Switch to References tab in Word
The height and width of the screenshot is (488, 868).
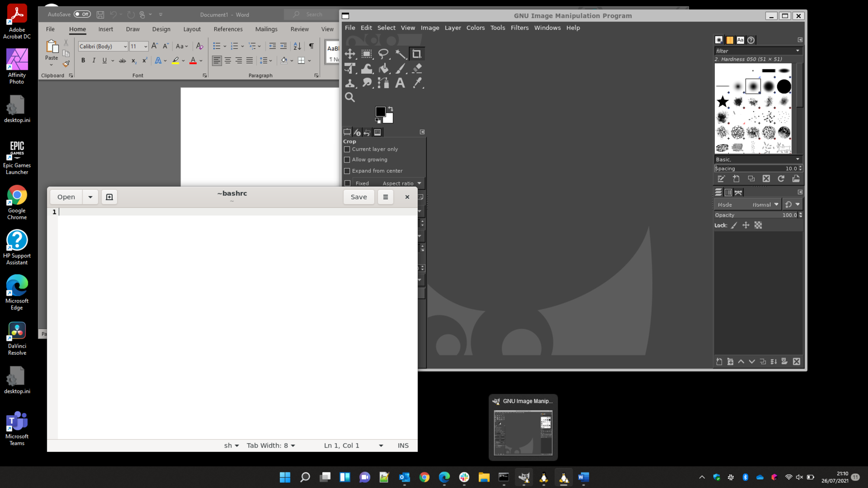[x=228, y=29]
